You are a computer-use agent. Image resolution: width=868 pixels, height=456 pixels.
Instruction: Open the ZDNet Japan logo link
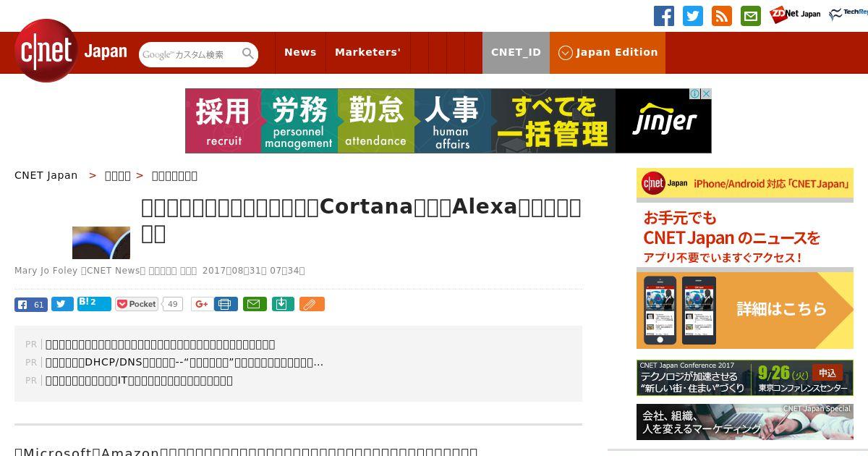pos(795,14)
